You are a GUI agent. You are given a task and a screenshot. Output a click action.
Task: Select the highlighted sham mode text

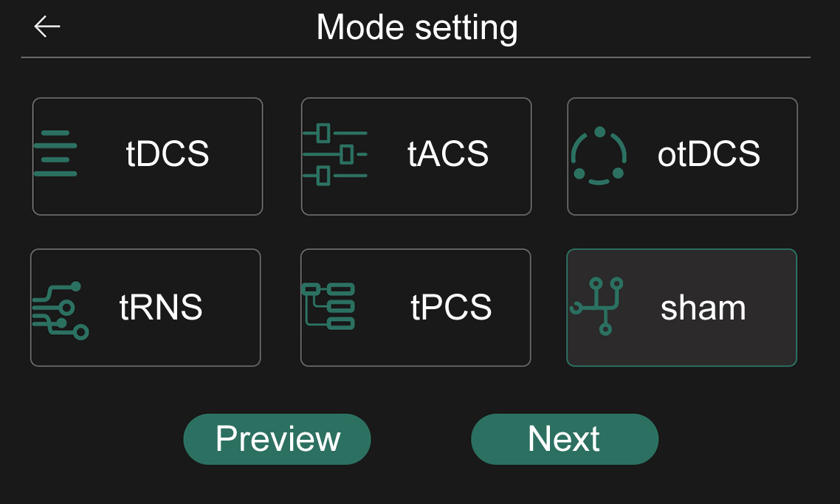point(703,308)
